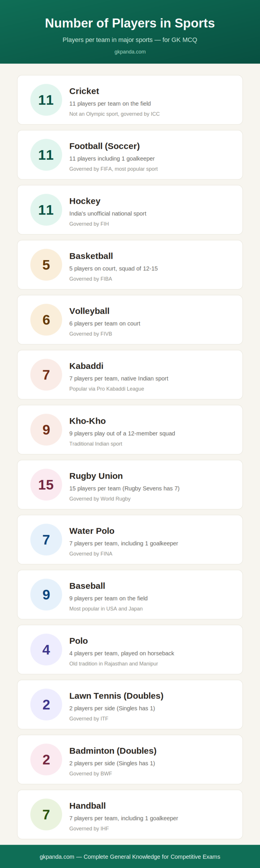Click the Players per team subtitle
This screenshot has width=260, height=868.
coord(130,40)
